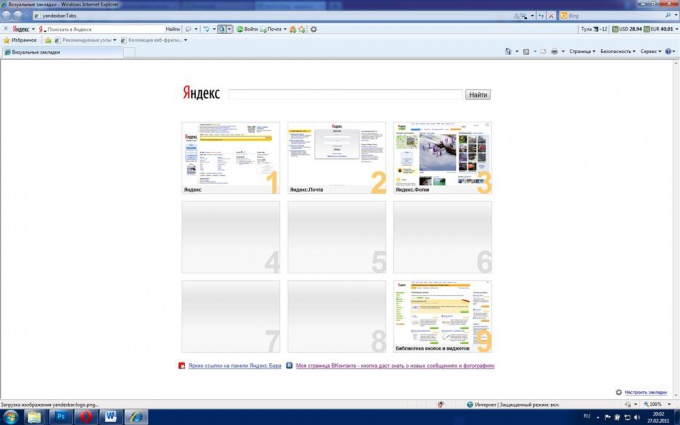Click the USD exchange rate 28.94
This screenshot has width=680, height=425.
[x=627, y=29]
